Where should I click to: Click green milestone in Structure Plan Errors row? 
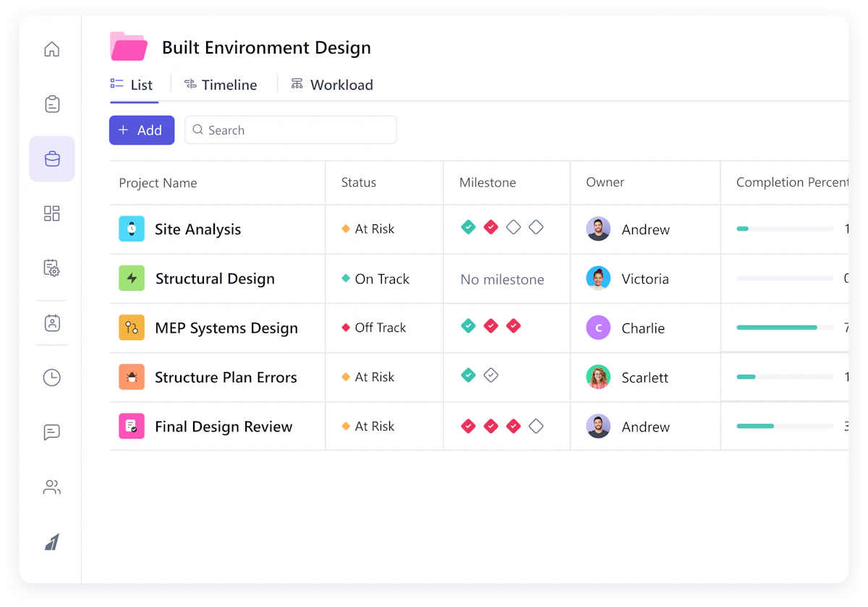tap(469, 375)
